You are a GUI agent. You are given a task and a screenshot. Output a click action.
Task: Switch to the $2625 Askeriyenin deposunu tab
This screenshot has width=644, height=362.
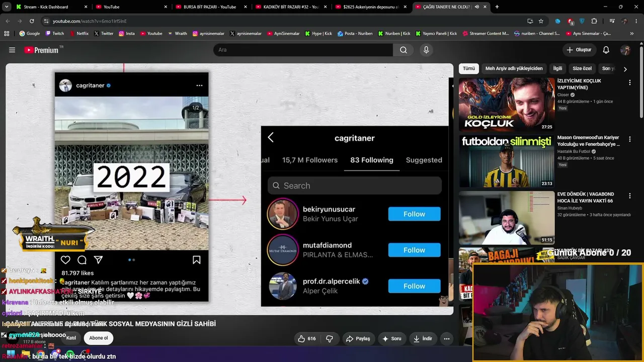point(371,7)
